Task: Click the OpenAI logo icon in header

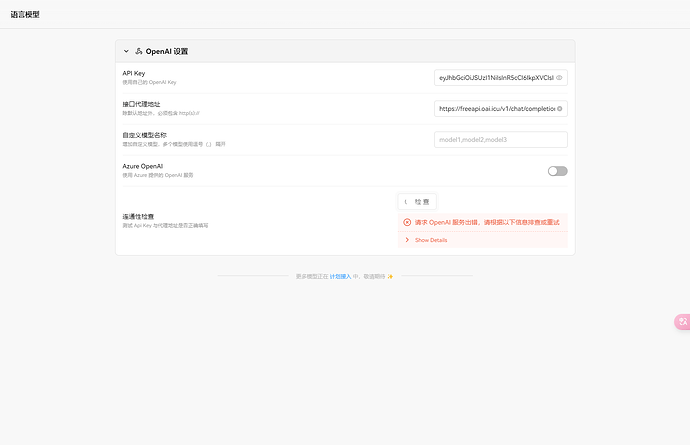Action: tap(139, 51)
